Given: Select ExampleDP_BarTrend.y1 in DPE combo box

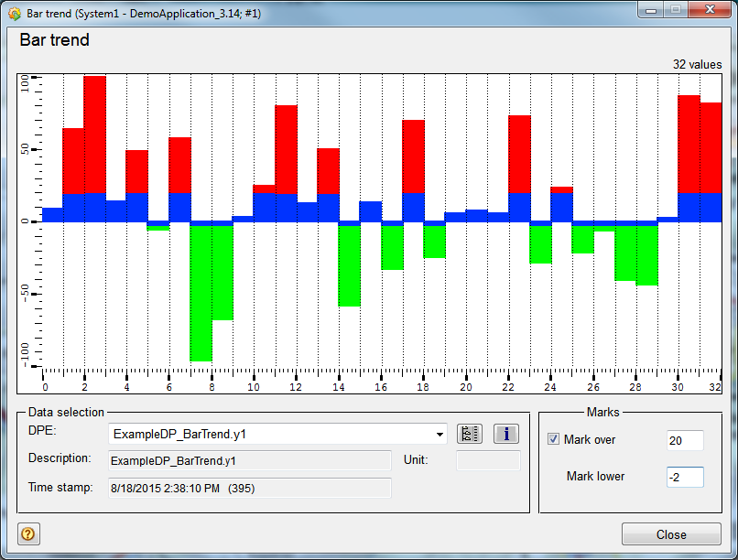Looking at the screenshot, I should pos(277,434).
